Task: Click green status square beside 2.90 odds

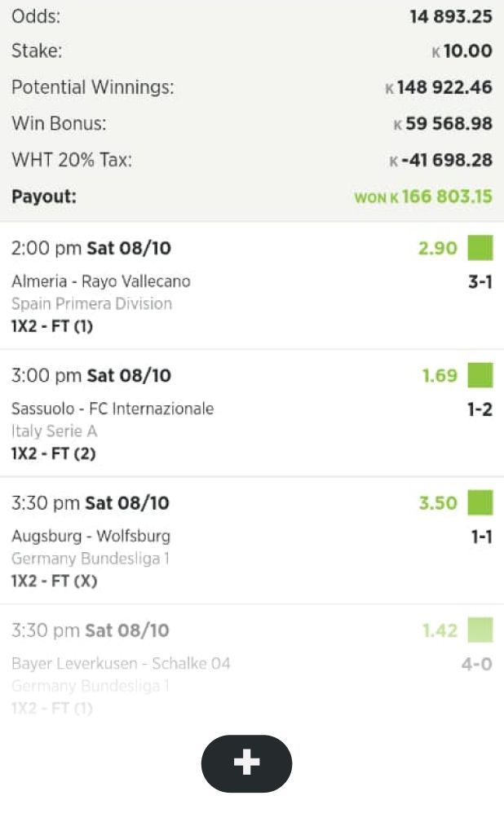Action: [480, 248]
